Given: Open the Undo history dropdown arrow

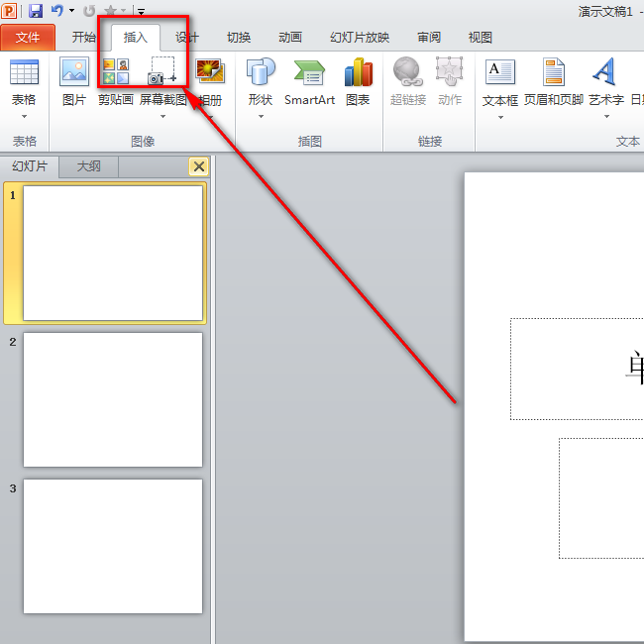Looking at the screenshot, I should click(72, 10).
